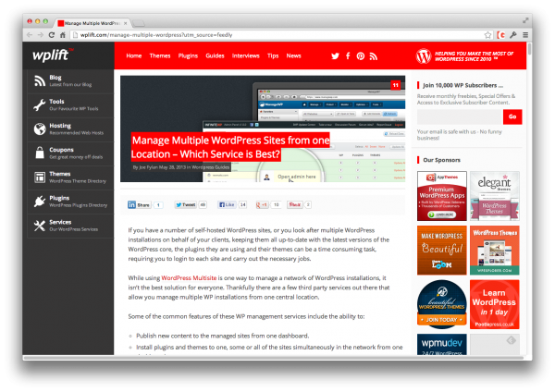Click the address bar URL

pyautogui.click(x=156, y=35)
